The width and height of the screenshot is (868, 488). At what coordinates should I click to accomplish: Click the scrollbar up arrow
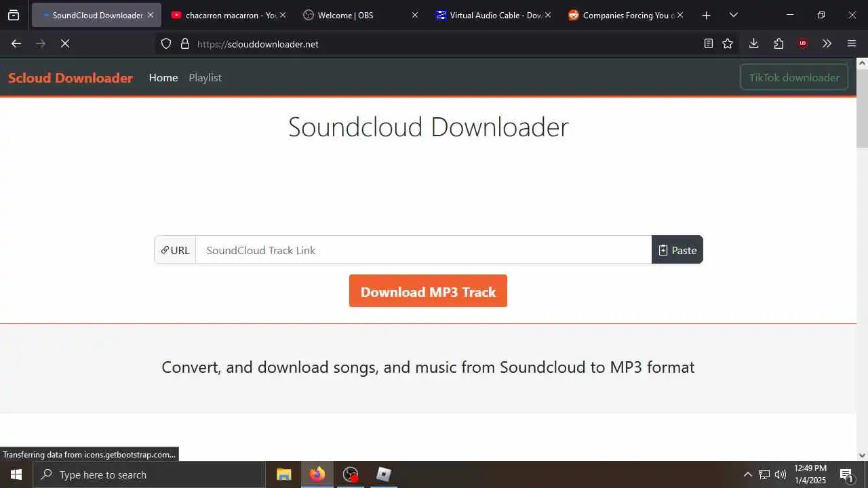point(862,63)
